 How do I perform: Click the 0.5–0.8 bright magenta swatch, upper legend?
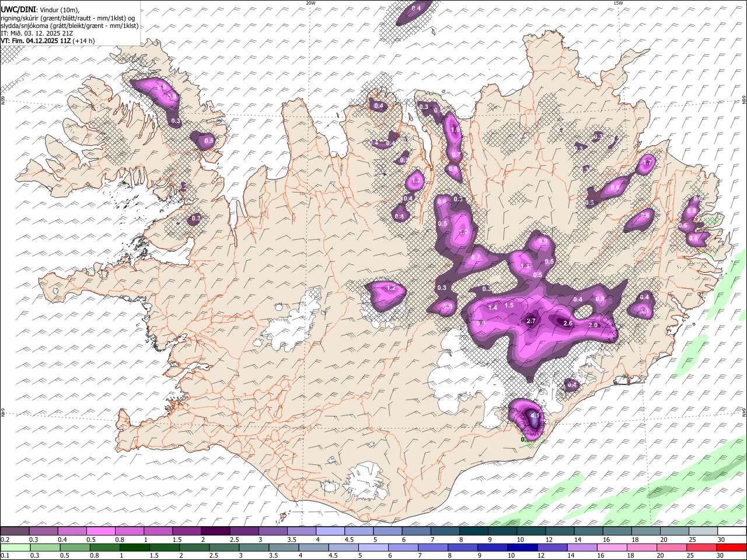[x=100, y=531]
